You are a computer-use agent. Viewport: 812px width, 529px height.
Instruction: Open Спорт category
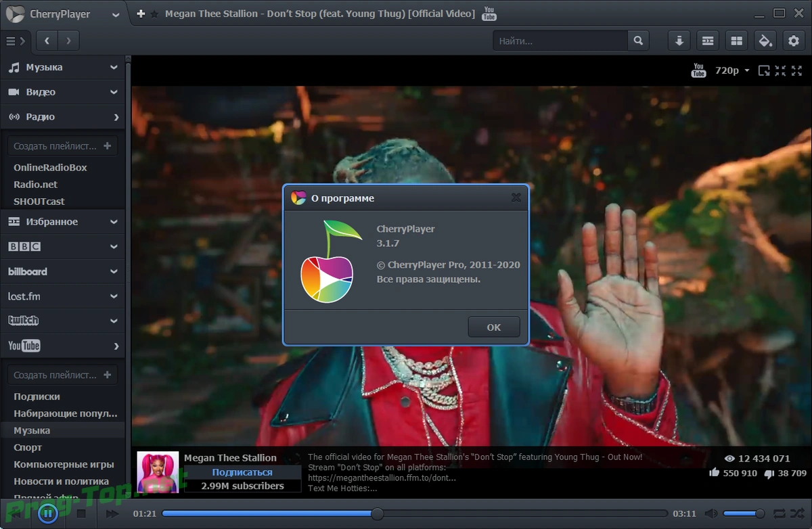28,447
